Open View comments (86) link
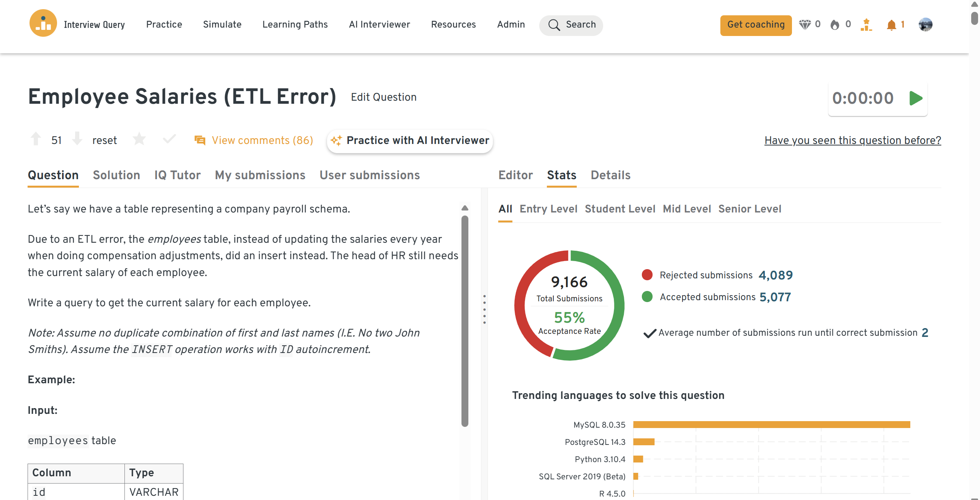980x500 pixels. tap(262, 141)
